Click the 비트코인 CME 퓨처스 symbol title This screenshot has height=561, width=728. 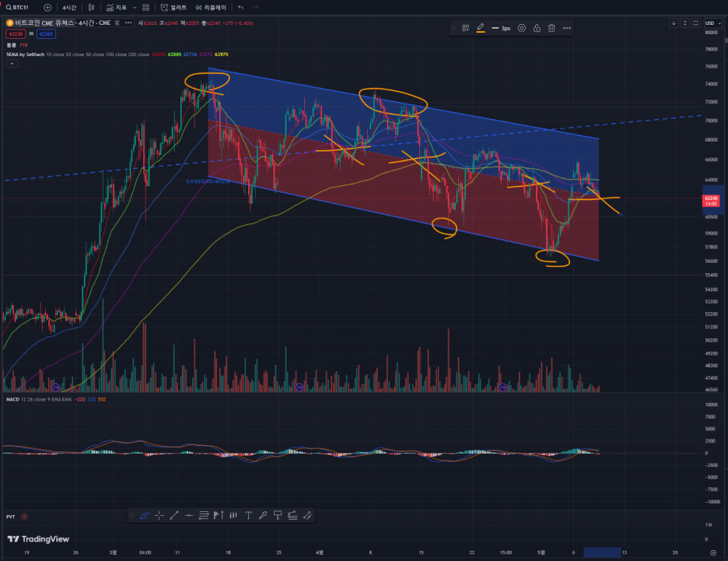44,23
